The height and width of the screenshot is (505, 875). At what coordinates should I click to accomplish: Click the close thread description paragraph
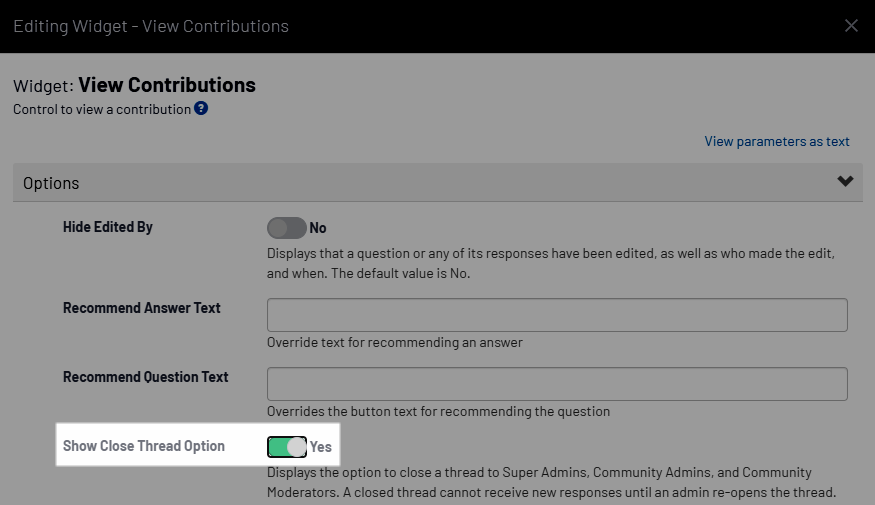(551, 482)
